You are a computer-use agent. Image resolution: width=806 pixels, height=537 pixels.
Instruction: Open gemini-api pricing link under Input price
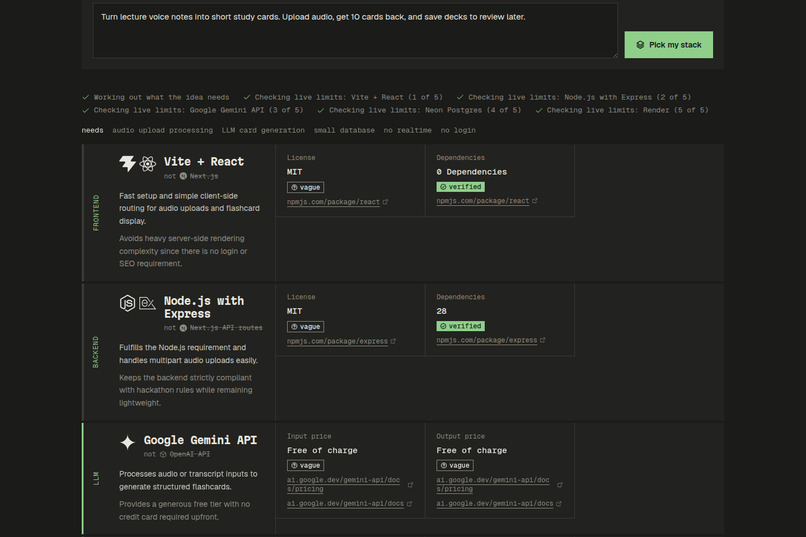343,485
